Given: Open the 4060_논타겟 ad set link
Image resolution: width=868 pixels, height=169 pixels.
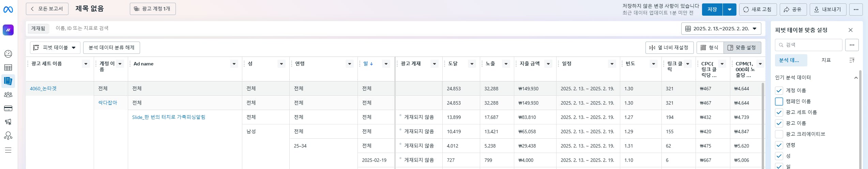Looking at the screenshot, I should (x=43, y=89).
